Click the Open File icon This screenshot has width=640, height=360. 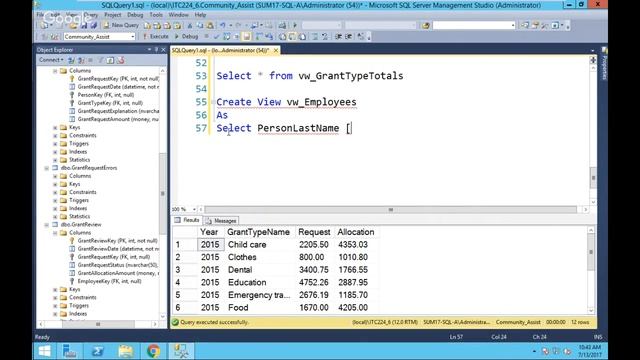[x=73, y=25]
